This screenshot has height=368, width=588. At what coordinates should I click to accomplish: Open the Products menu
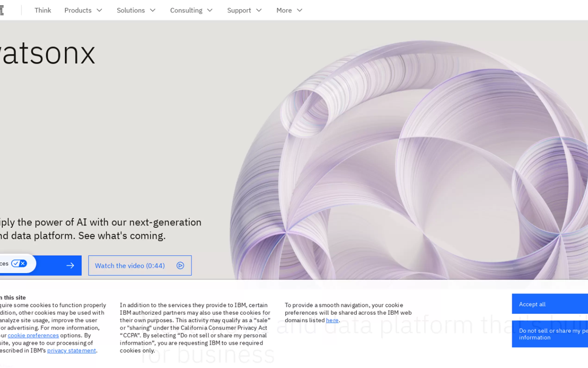(x=78, y=10)
